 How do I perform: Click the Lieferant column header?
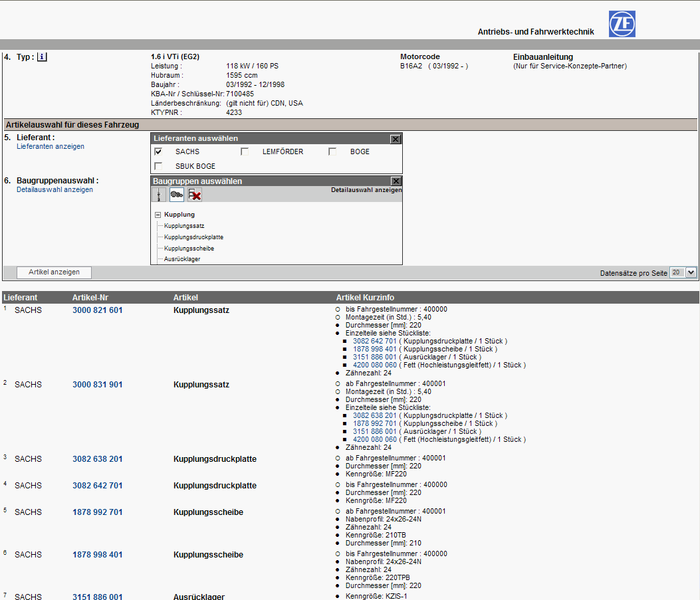[x=21, y=298]
